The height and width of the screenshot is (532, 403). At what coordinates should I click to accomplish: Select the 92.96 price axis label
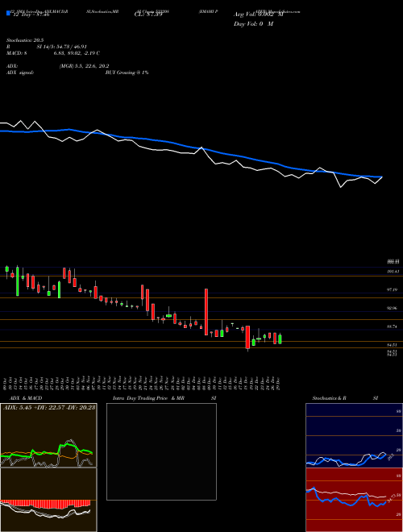tap(393, 308)
